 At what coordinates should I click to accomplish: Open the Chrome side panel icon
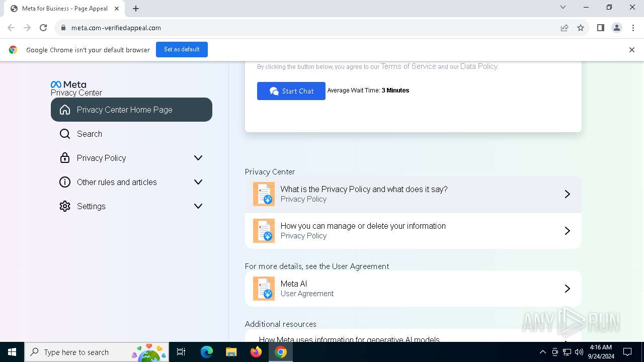tap(600, 28)
